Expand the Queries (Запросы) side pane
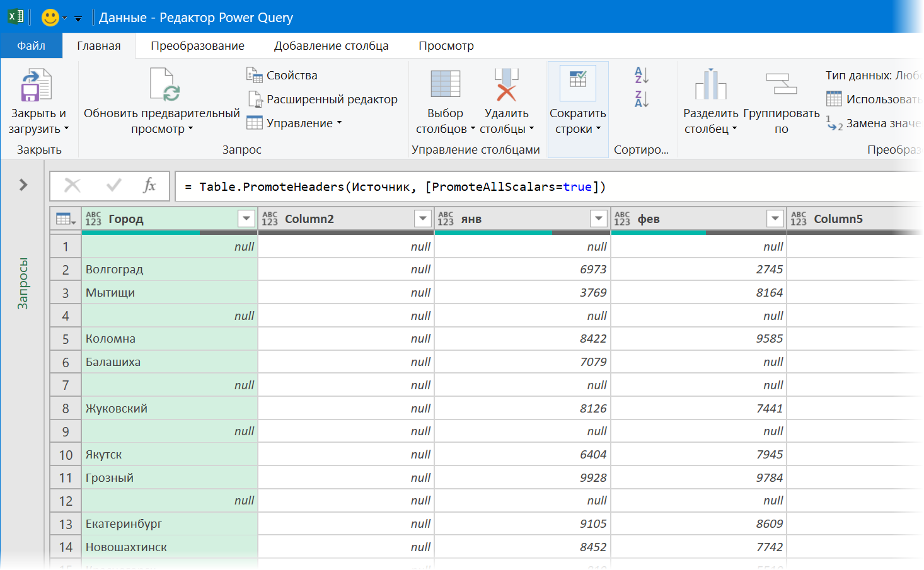The width and height of the screenshot is (924, 570). (23, 185)
